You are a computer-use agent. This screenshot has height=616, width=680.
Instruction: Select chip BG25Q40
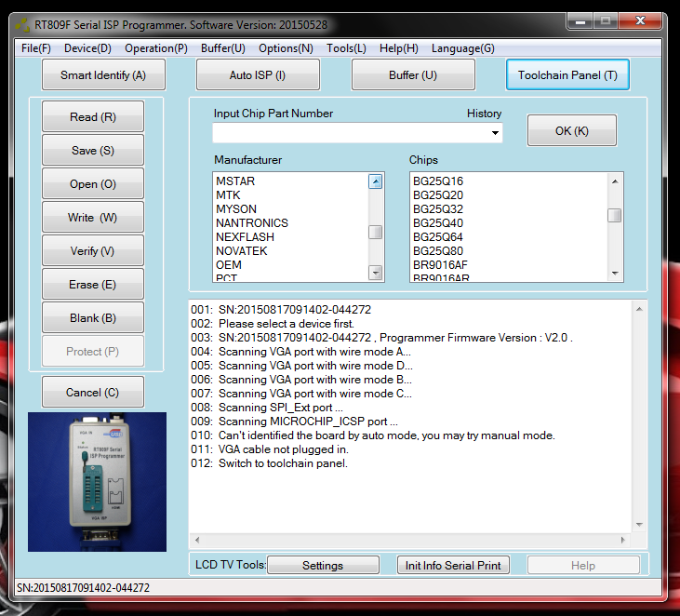coord(438,223)
